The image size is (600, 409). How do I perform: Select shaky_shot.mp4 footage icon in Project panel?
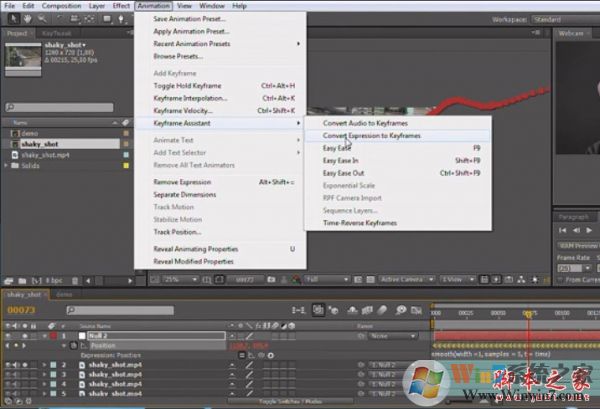[x=14, y=155]
